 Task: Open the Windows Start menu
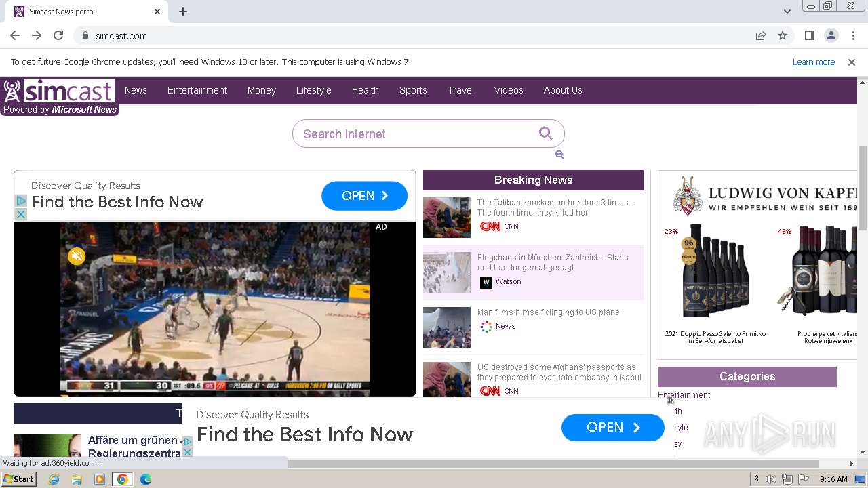coord(19,479)
